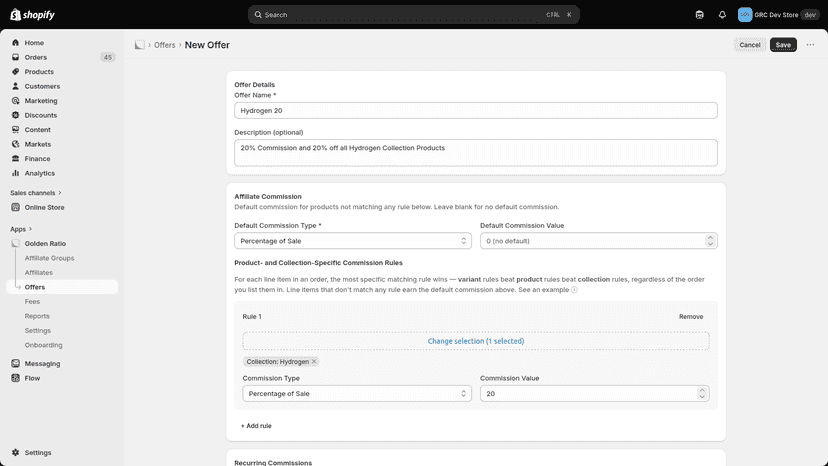The height and width of the screenshot is (466, 828).
Task: Click the Golden Ratio app icon in breadcrumb
Action: pyautogui.click(x=139, y=45)
